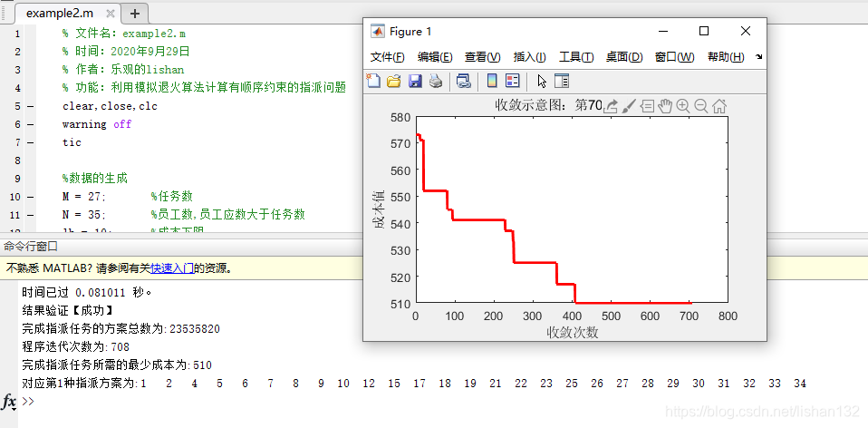This screenshot has width=868, height=428.
Task: Click the fx function browser icon
Action: click(9, 403)
